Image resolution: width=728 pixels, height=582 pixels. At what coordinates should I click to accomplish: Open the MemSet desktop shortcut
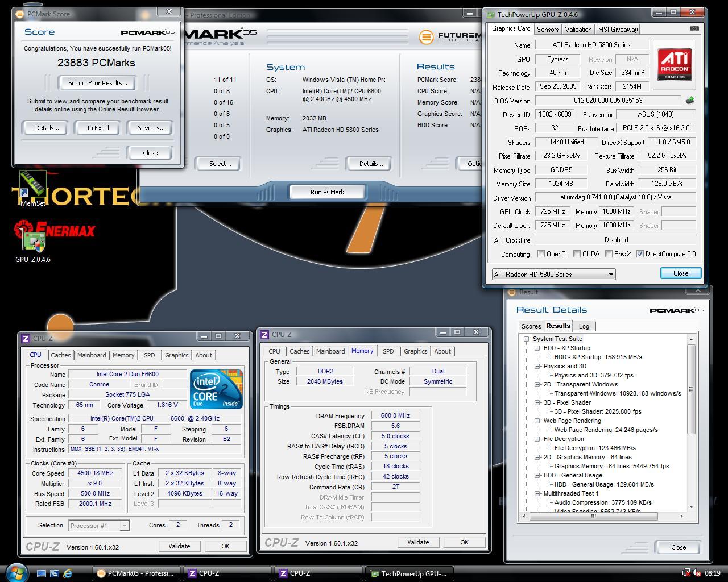32,188
